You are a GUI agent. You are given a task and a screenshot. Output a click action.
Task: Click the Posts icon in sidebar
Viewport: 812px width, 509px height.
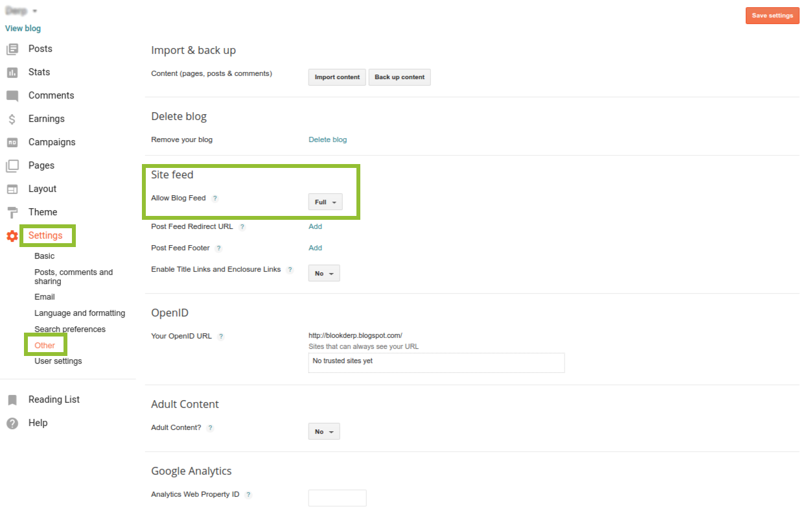(x=12, y=49)
